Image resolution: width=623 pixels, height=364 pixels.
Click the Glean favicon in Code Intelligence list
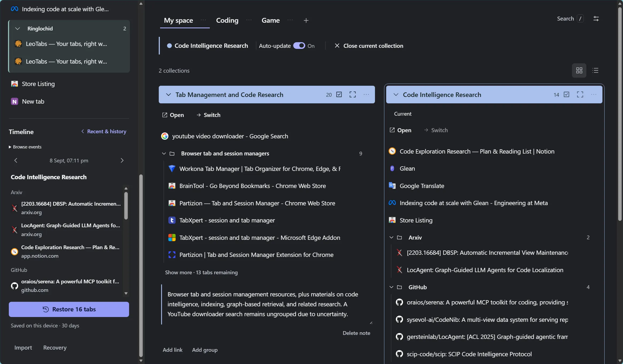coord(392,169)
